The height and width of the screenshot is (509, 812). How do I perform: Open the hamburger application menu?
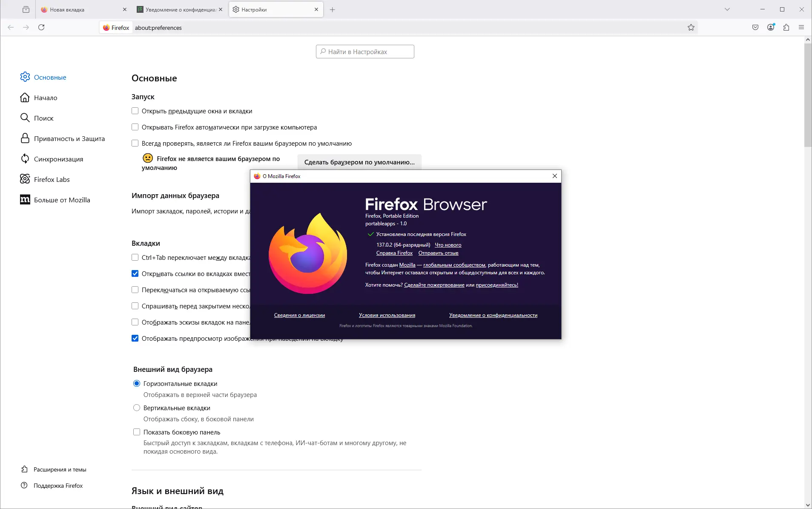tap(801, 27)
